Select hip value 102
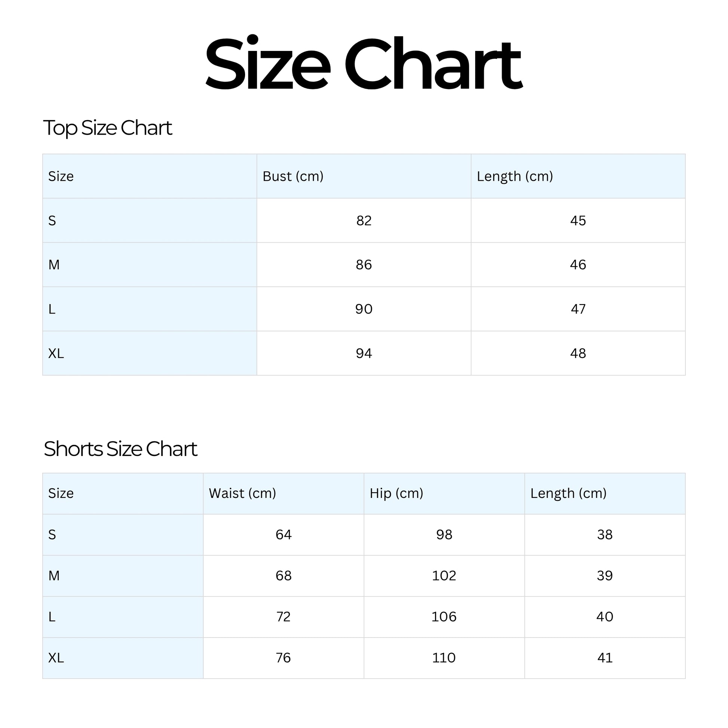Viewport: 728px width, 728px height. pyautogui.click(x=444, y=576)
